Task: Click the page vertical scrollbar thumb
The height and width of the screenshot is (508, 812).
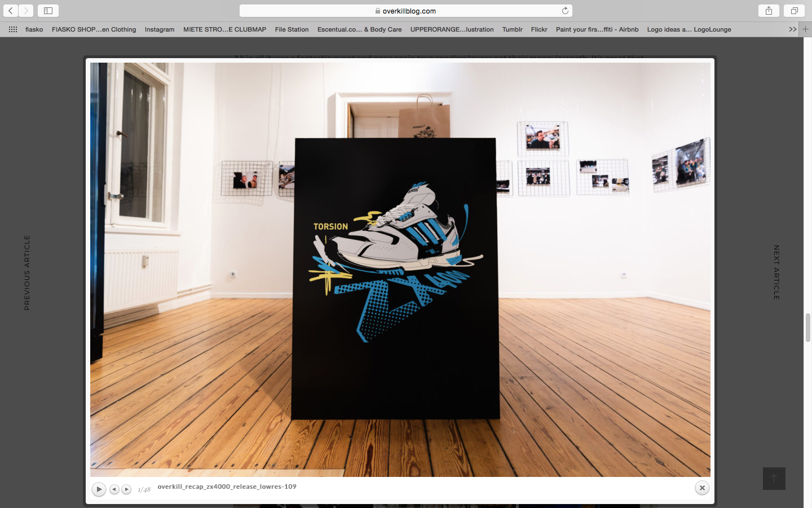Action: pyautogui.click(x=807, y=327)
